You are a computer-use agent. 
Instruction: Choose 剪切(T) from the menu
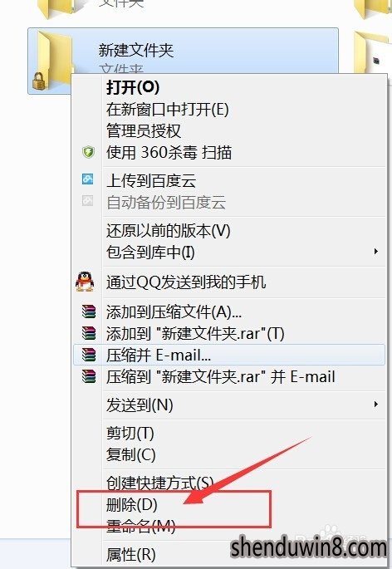(130, 434)
